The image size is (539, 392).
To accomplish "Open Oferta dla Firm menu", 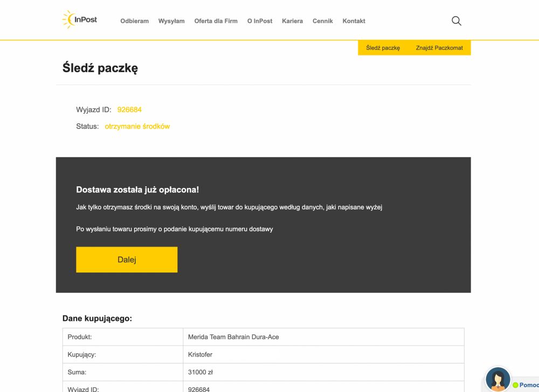I will click(216, 21).
